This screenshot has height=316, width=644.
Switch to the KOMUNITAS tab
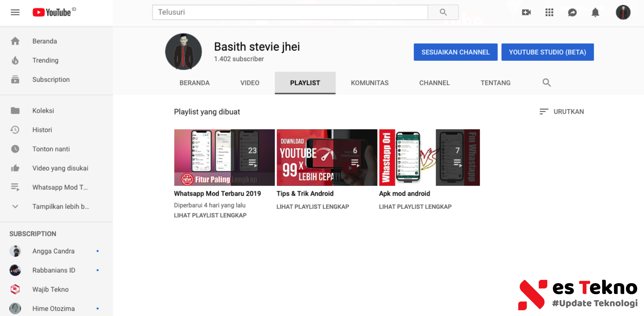pos(369,83)
